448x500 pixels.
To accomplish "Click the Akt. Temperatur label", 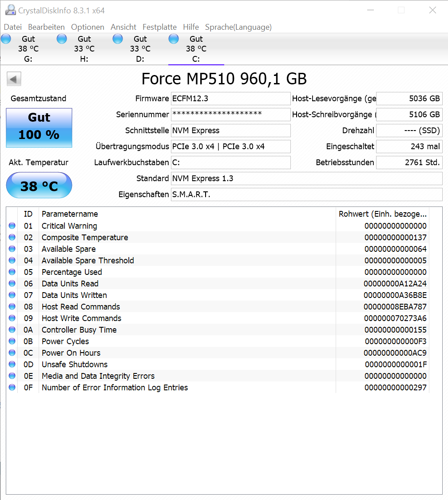I will click(38, 163).
